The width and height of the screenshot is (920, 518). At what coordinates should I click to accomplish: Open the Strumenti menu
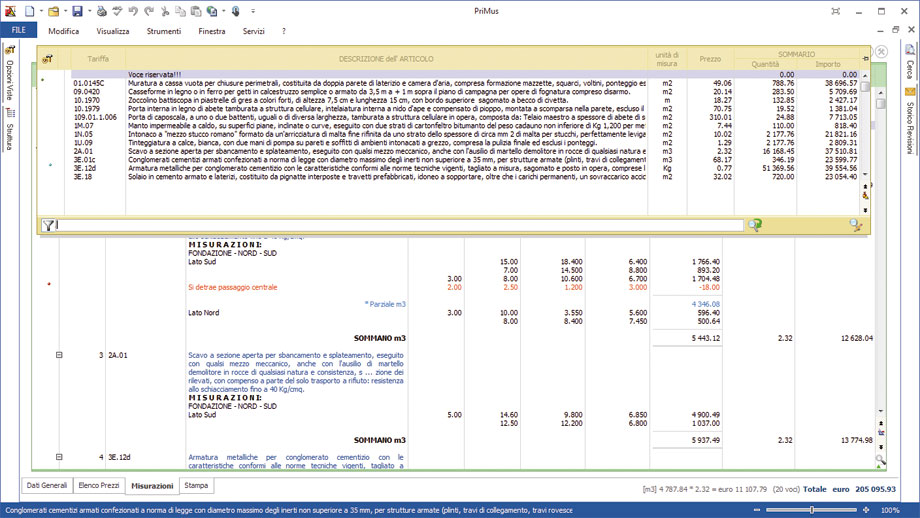point(164,31)
